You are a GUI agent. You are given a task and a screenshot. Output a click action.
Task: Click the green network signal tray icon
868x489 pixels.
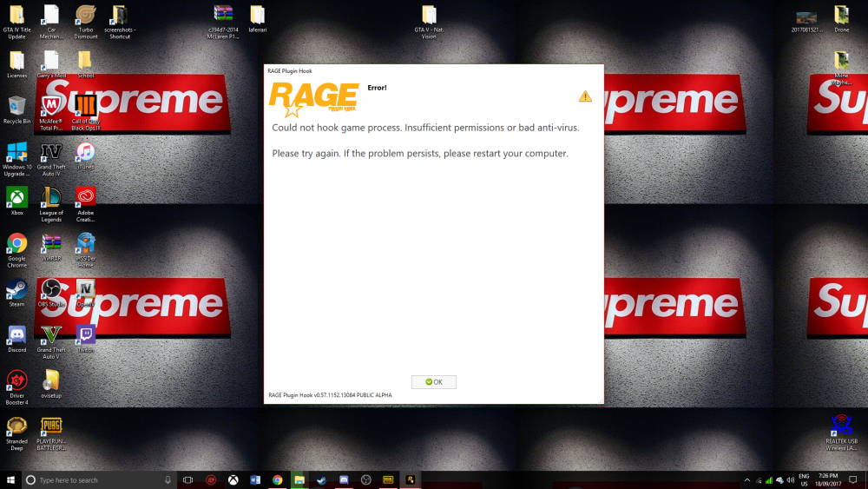click(769, 480)
